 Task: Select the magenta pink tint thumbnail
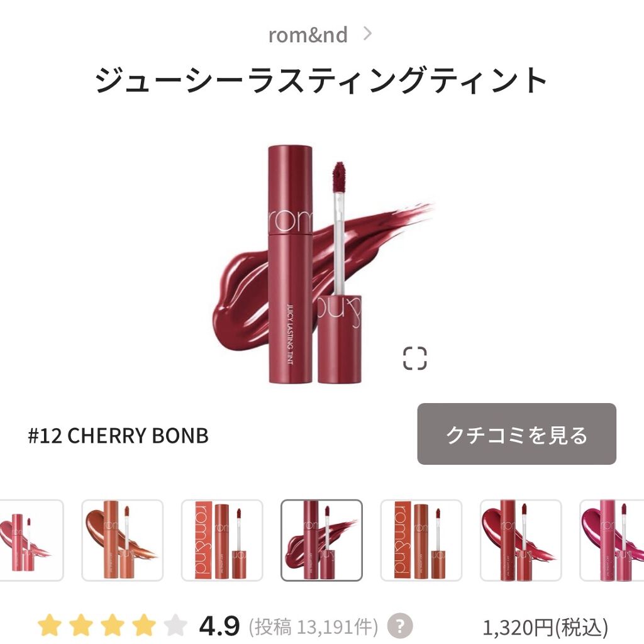click(x=611, y=540)
